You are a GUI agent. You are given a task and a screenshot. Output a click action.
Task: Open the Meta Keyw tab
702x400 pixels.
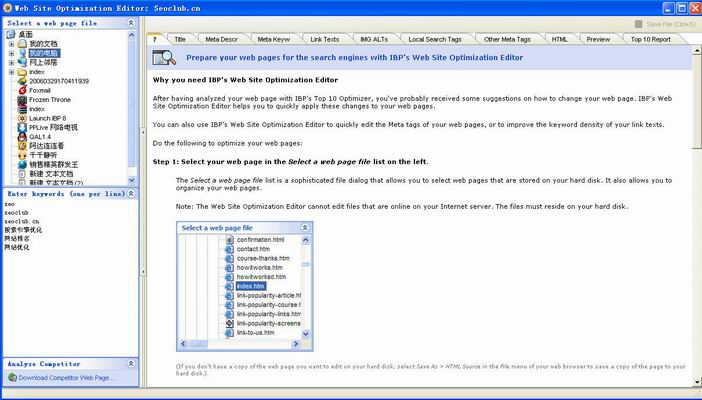[274, 39]
